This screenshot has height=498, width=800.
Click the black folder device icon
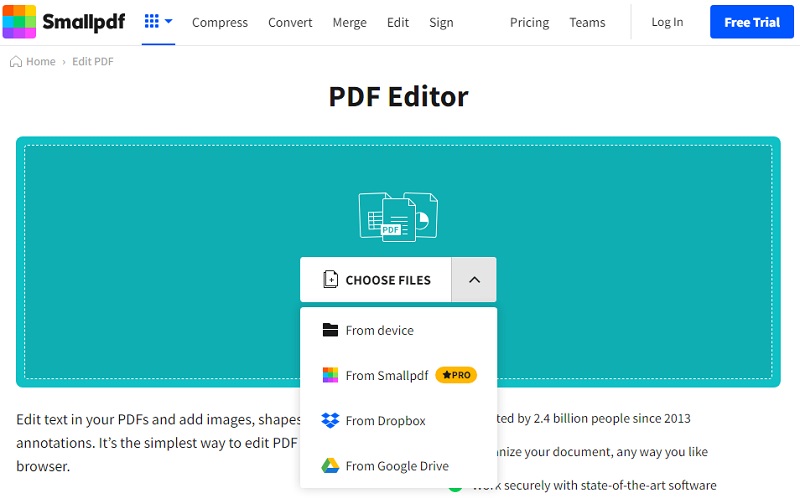pos(330,330)
